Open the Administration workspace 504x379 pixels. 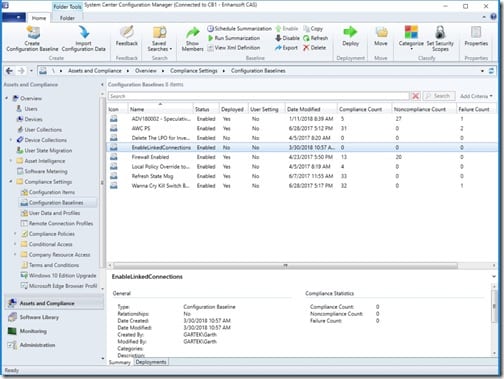[x=54, y=345]
